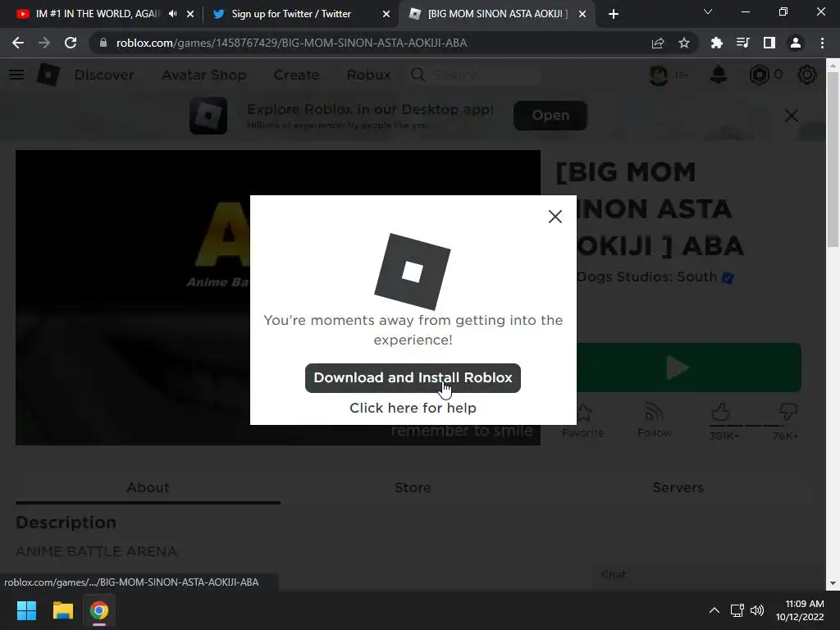Click Download and Install Roblox button
This screenshot has width=840, height=630.
pyautogui.click(x=413, y=377)
